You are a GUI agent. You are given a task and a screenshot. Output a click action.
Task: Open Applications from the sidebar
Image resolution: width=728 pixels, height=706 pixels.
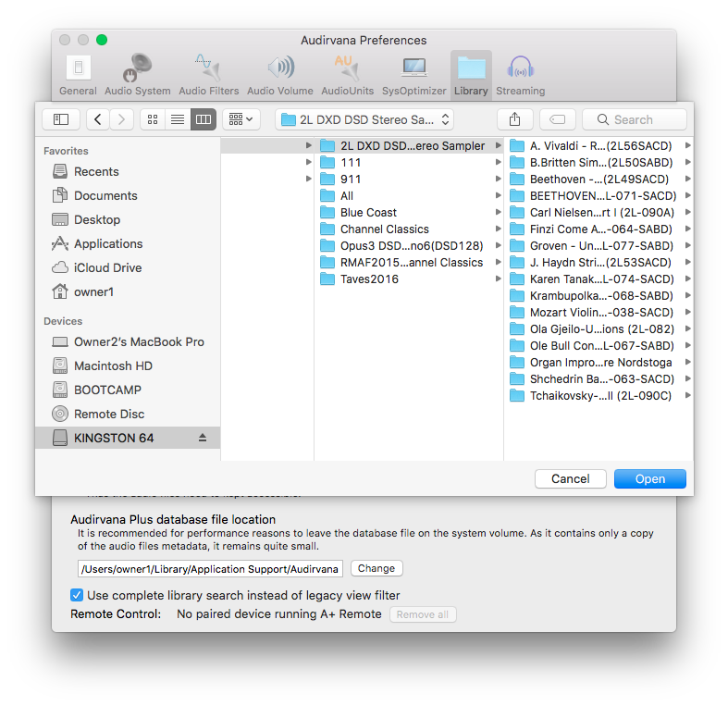128,244
